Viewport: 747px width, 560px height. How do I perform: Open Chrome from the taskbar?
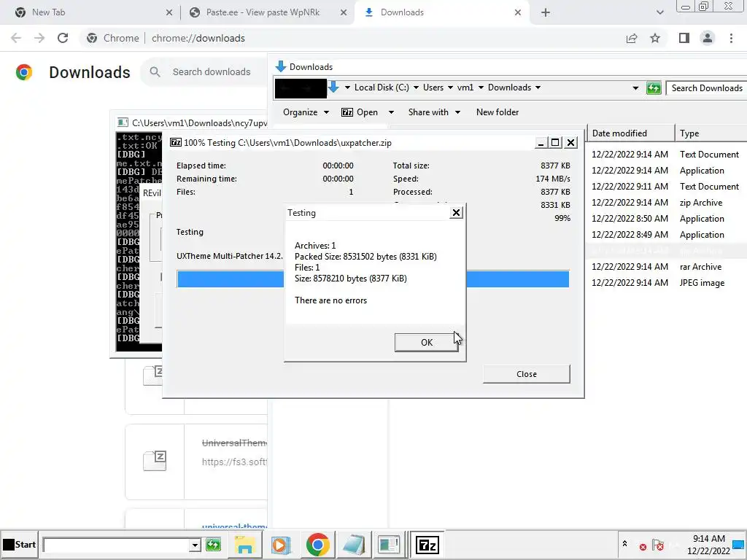click(317, 545)
